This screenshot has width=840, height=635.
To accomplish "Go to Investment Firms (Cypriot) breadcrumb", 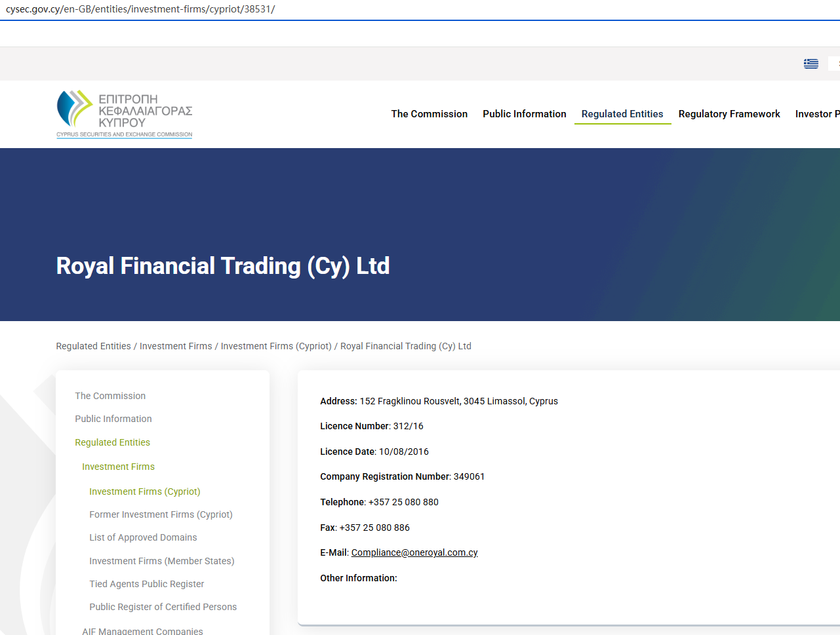I will [276, 346].
